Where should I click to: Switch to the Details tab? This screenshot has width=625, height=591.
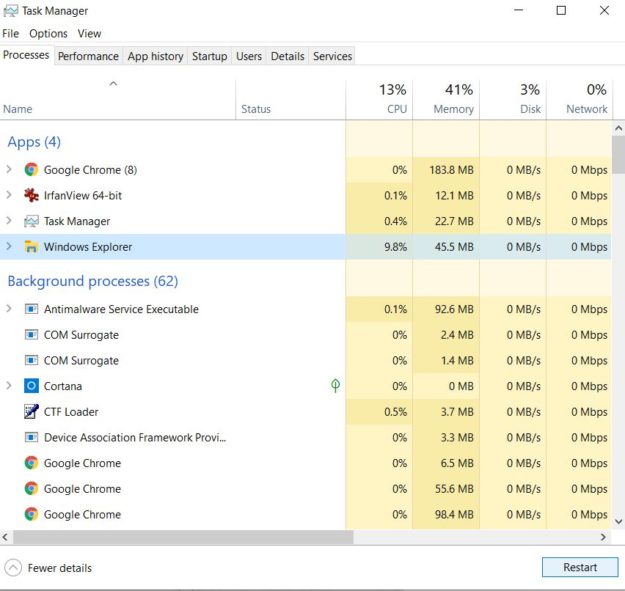pyautogui.click(x=287, y=56)
